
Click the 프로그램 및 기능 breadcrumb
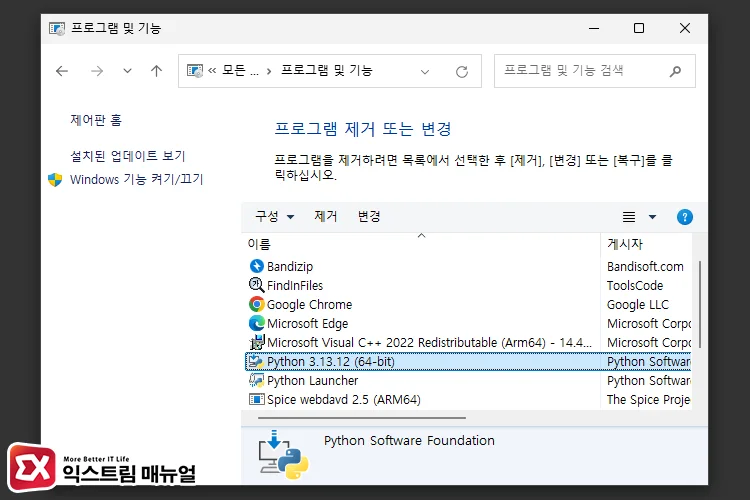pyautogui.click(x=327, y=71)
